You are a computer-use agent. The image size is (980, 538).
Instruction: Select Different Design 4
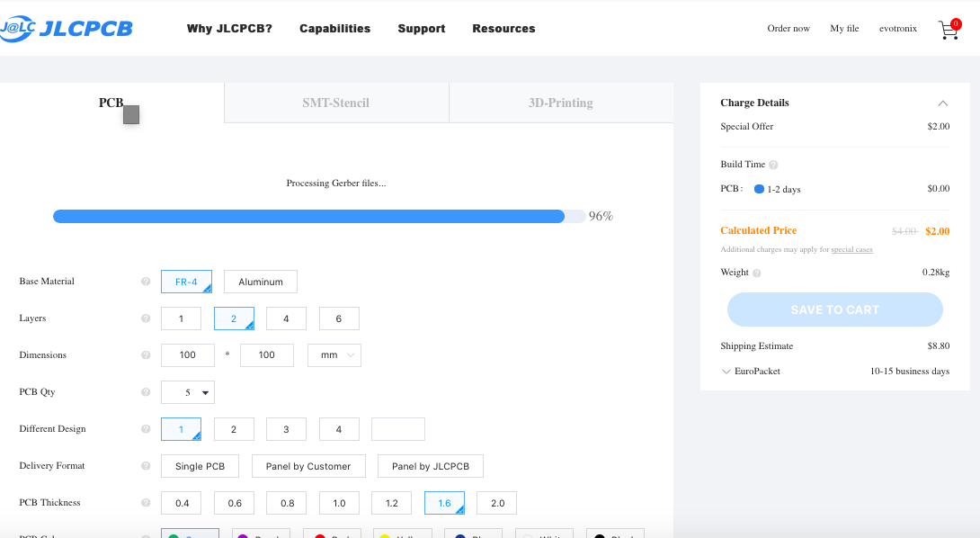coord(339,429)
